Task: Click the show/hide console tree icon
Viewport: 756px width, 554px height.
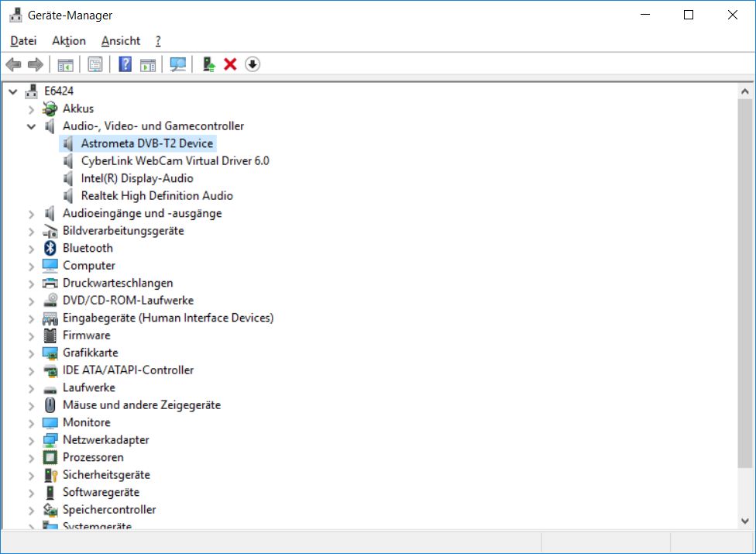Action: coord(66,64)
